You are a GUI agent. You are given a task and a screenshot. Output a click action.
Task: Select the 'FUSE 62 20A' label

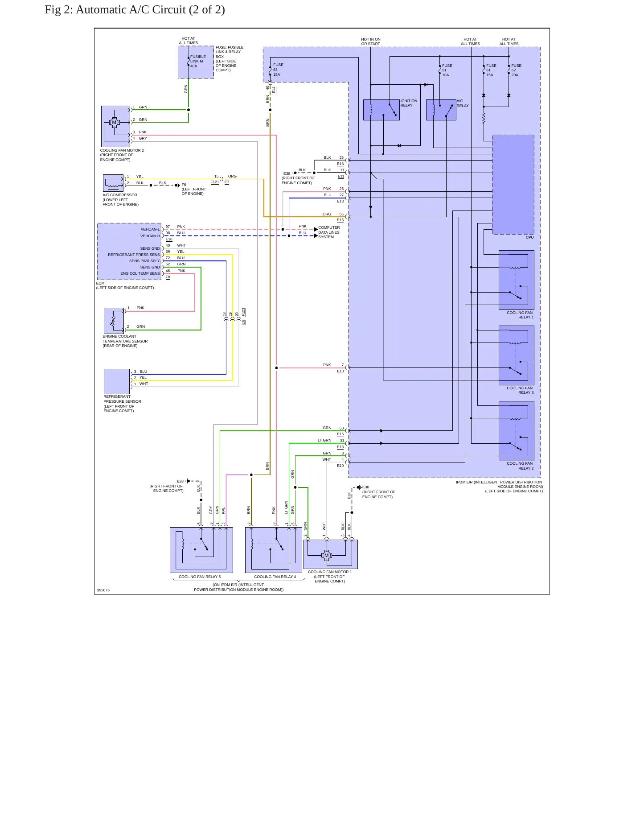tap(516, 70)
